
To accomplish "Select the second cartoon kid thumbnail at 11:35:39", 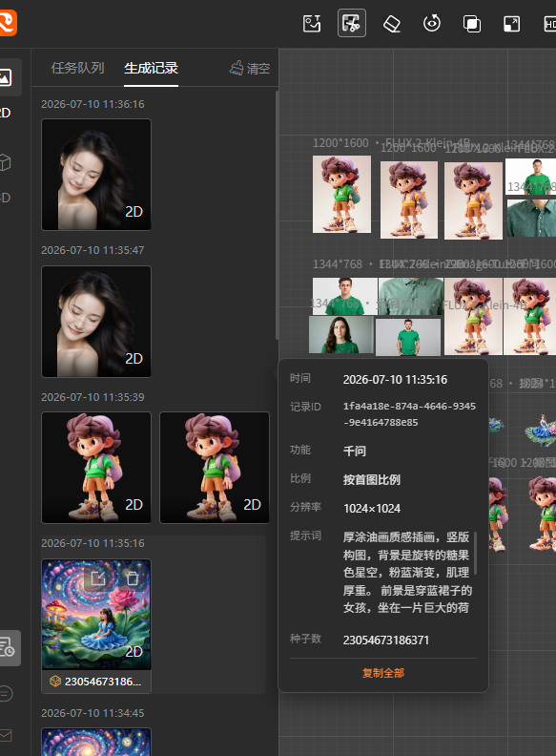I will coord(215,467).
